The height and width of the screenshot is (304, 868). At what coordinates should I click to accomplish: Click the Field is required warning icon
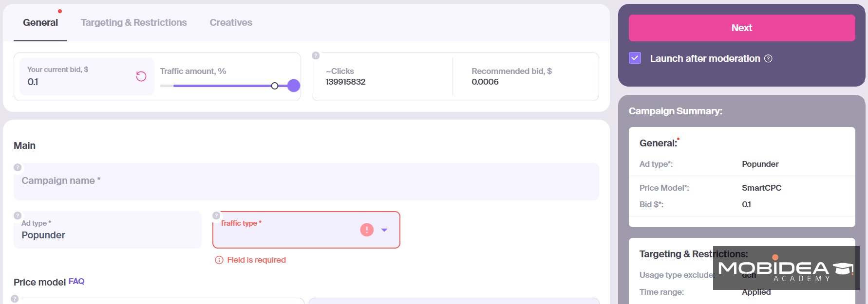point(219,260)
